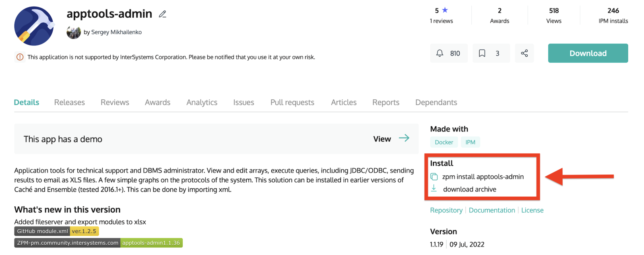644x255 pixels.
Task: Open author link Sergey Mikhailenko
Action: 116,32
